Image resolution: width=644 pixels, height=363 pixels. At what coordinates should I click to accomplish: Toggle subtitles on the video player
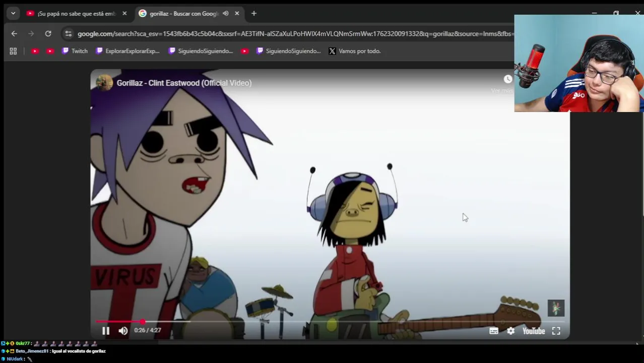click(494, 331)
